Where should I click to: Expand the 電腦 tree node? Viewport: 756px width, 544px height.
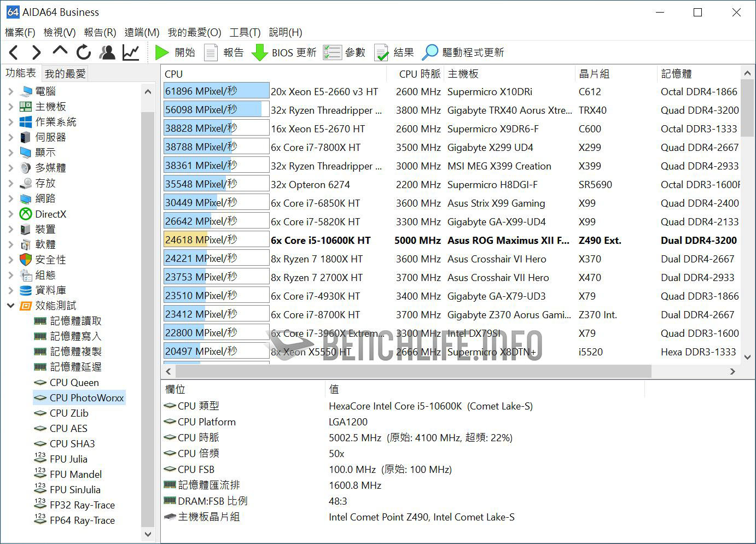11,91
